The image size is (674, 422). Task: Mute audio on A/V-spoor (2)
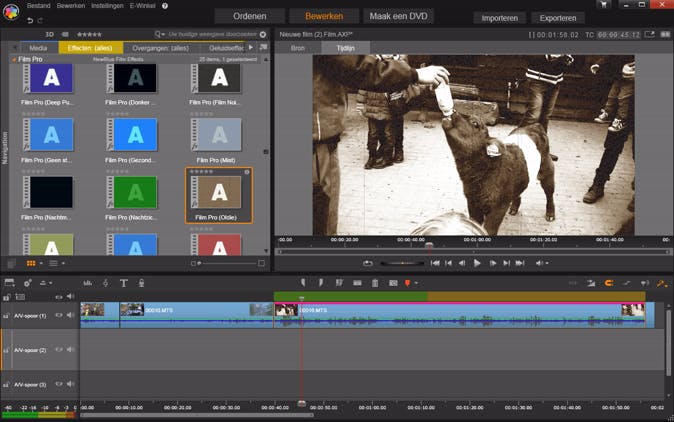[70, 350]
